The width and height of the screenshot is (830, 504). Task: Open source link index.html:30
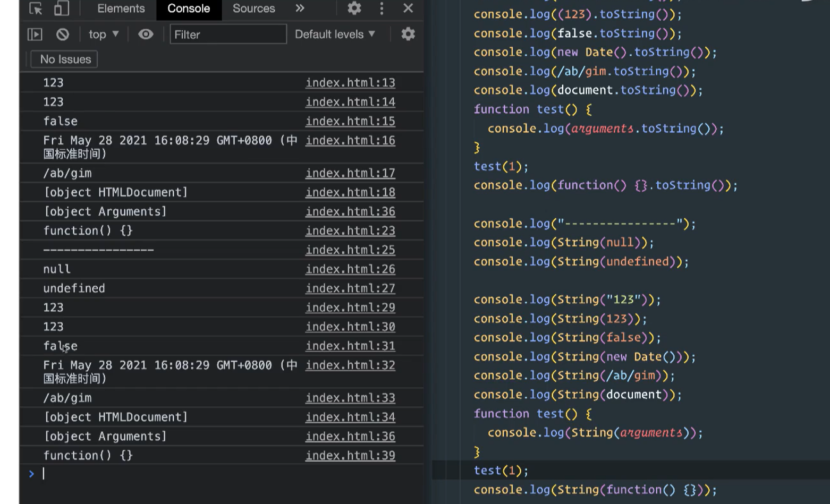click(350, 327)
